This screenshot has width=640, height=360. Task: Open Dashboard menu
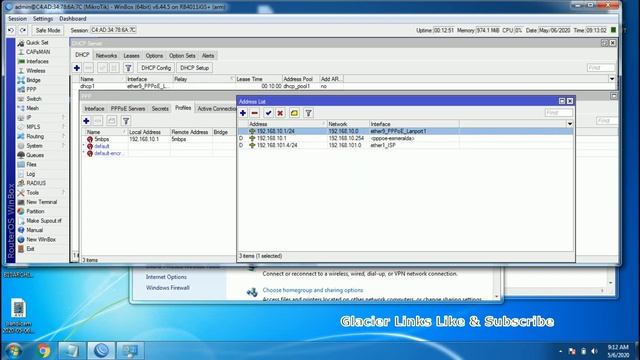coord(73,19)
